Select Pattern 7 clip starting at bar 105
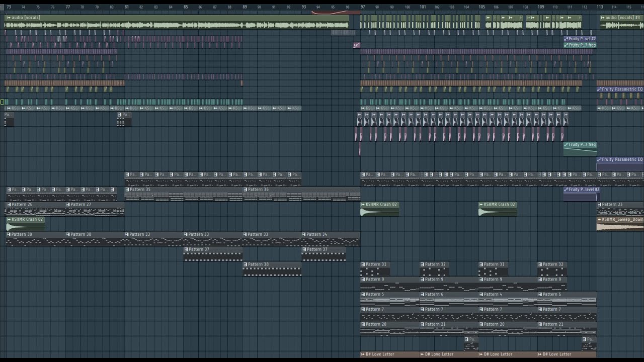 click(x=508, y=314)
